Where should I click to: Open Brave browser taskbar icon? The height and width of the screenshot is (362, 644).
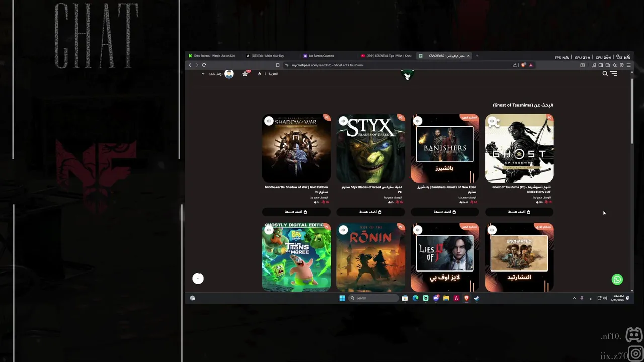pos(466,298)
